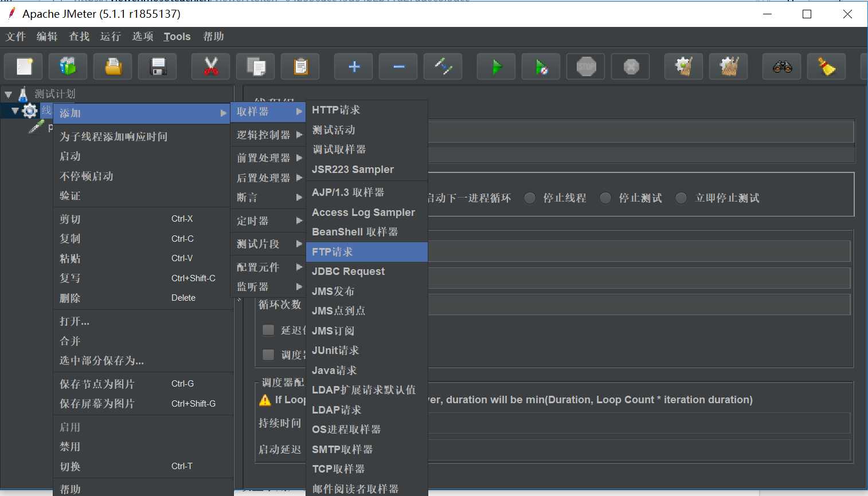Click the Start no pauses icon
This screenshot has height=496, width=868.
point(541,67)
